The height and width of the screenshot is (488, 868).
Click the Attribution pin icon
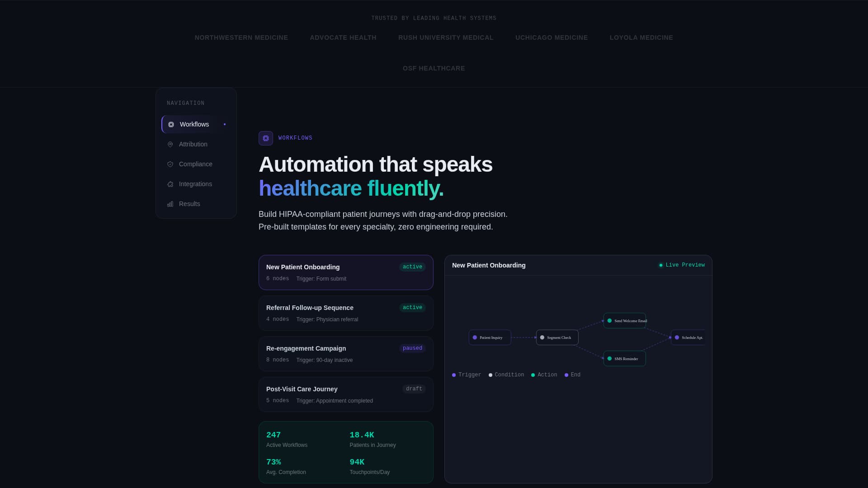pos(170,144)
